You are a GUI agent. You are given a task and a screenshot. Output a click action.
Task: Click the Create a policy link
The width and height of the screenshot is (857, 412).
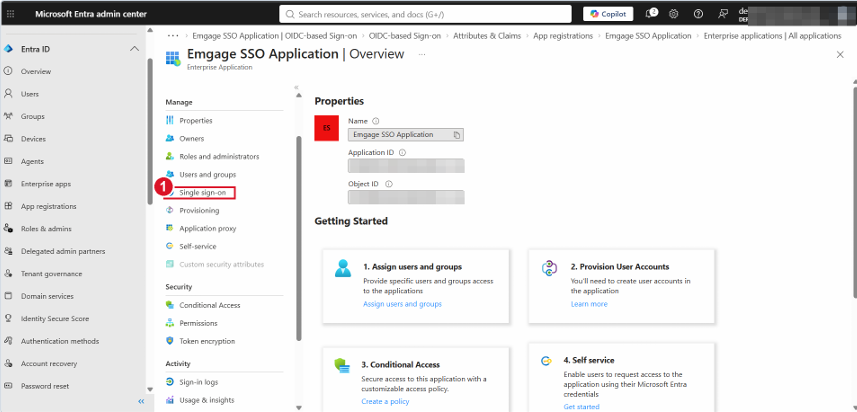point(385,402)
